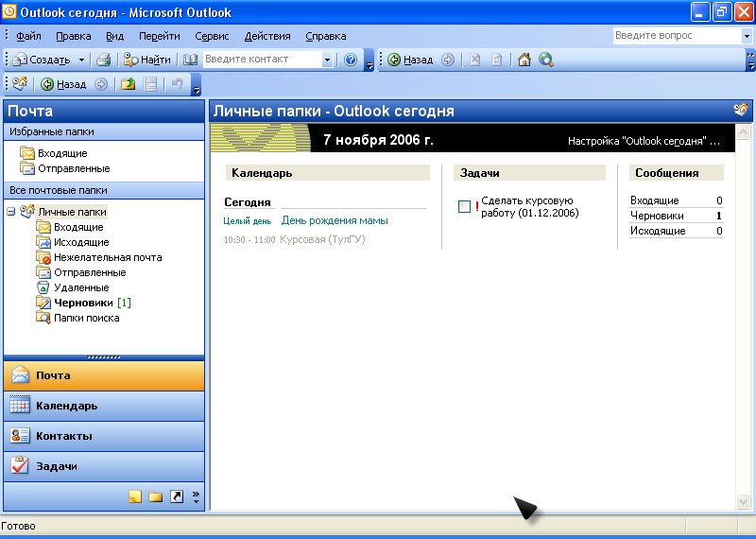Click the Outlook Today icon in Advanced toolbar
The width and height of the screenshot is (756, 539).
[20, 84]
